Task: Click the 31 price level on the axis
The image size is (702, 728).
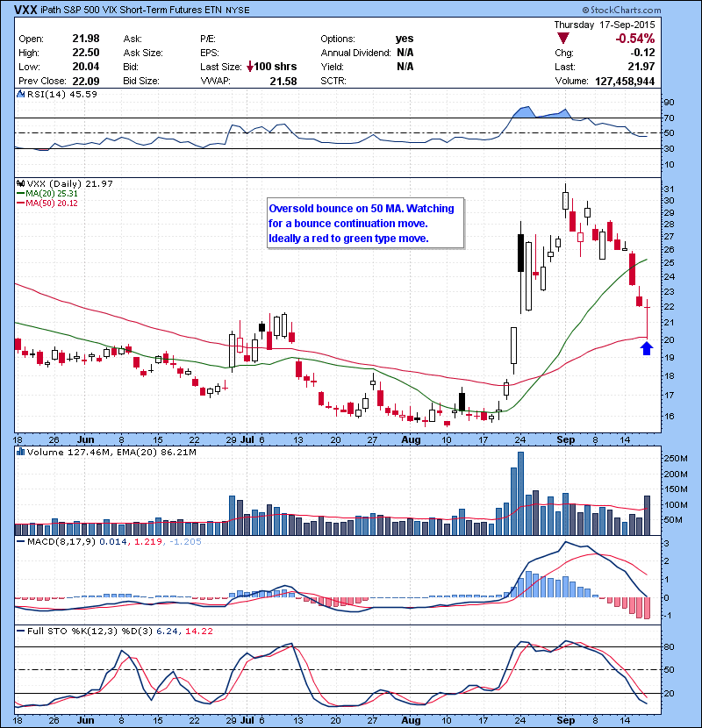Action: click(670, 189)
